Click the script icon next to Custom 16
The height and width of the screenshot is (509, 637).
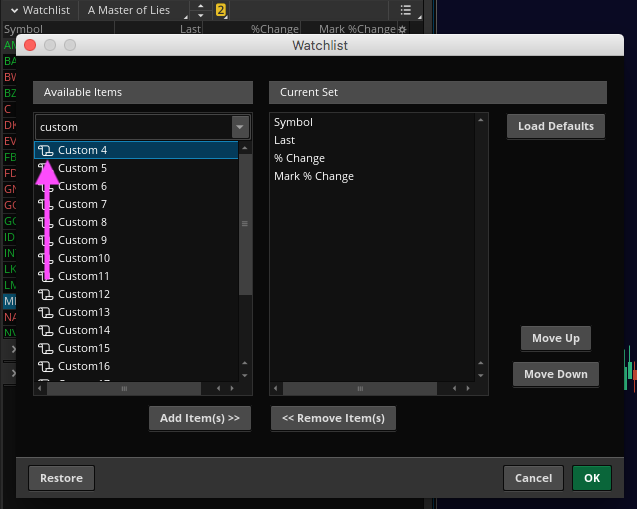tap(45, 366)
